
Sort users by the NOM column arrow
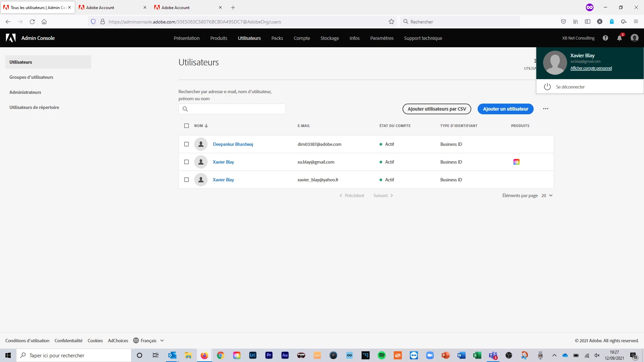[x=206, y=126]
